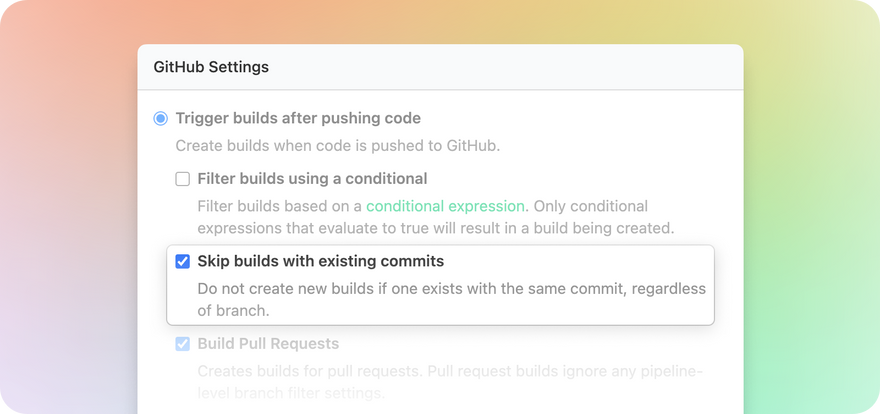
Task: Click the text level branch filter settings
Action: click(290, 394)
